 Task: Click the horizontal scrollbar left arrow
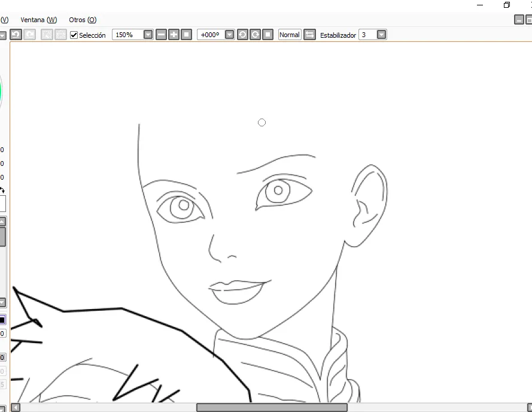[x=16, y=407]
